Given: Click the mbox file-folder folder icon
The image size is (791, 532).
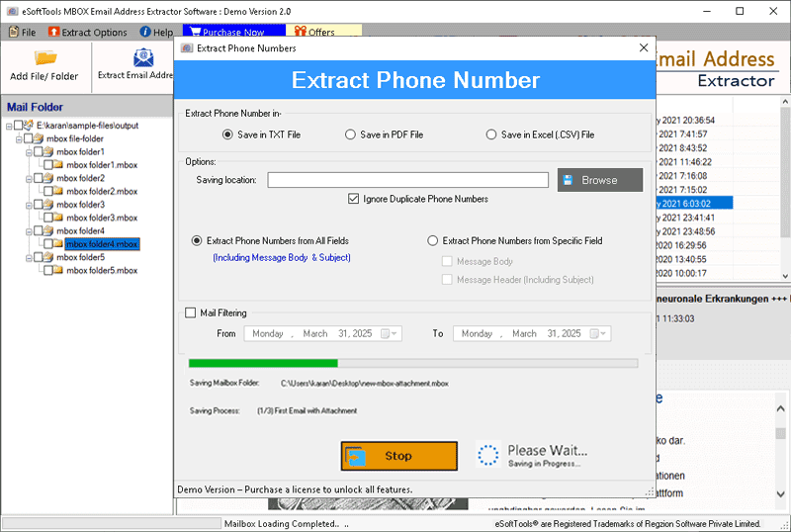Looking at the screenshot, I should click(x=39, y=138).
